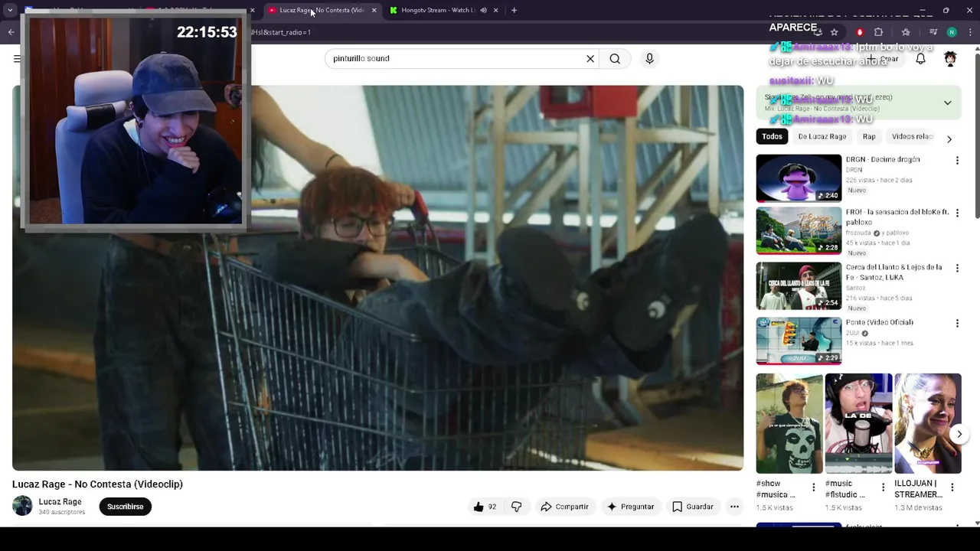
Task: Close the Hongotv Stream browser tab
Action: pos(495,10)
